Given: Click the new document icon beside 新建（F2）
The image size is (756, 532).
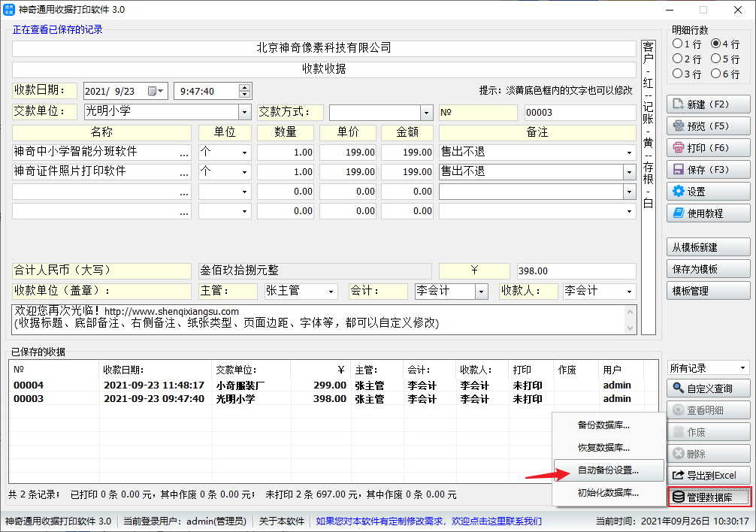Looking at the screenshot, I should [x=679, y=104].
